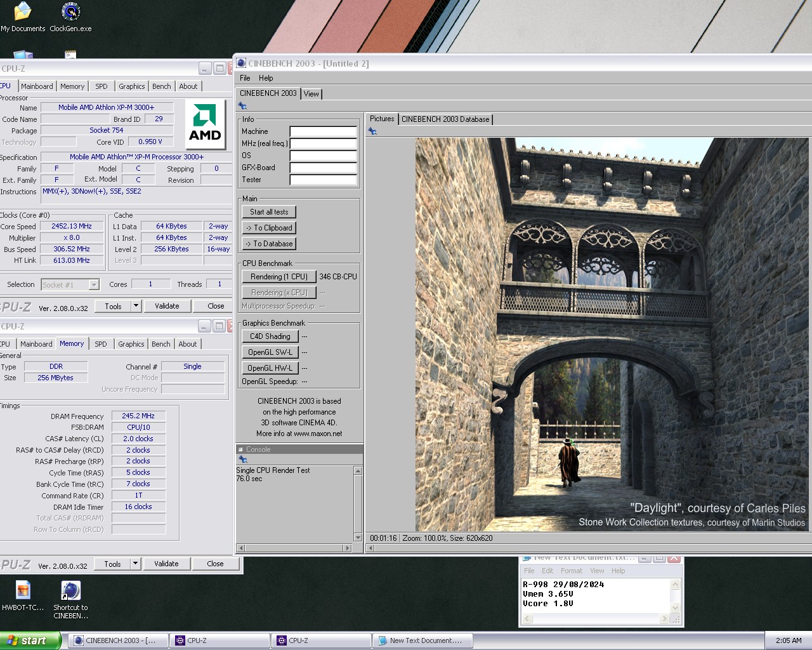
Task: Open the Help menu in CINEBENCH
Action: [x=266, y=78]
